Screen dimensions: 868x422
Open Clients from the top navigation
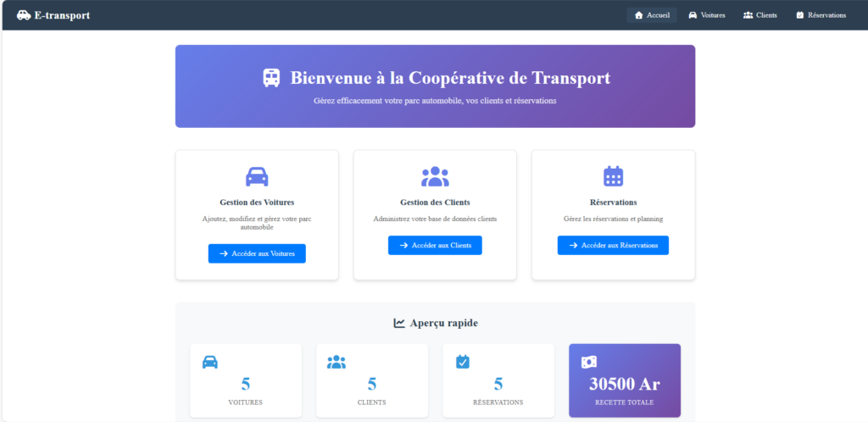coord(760,15)
